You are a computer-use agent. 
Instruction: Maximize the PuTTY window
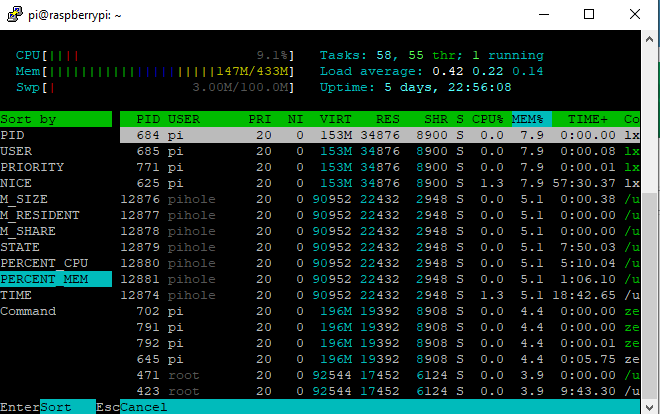[x=590, y=13]
